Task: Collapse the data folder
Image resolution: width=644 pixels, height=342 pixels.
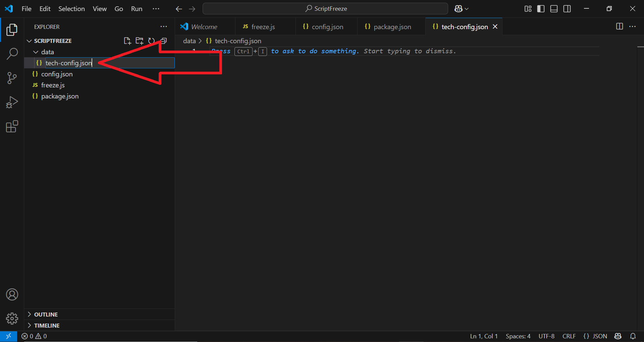Action: click(x=99, y=52)
